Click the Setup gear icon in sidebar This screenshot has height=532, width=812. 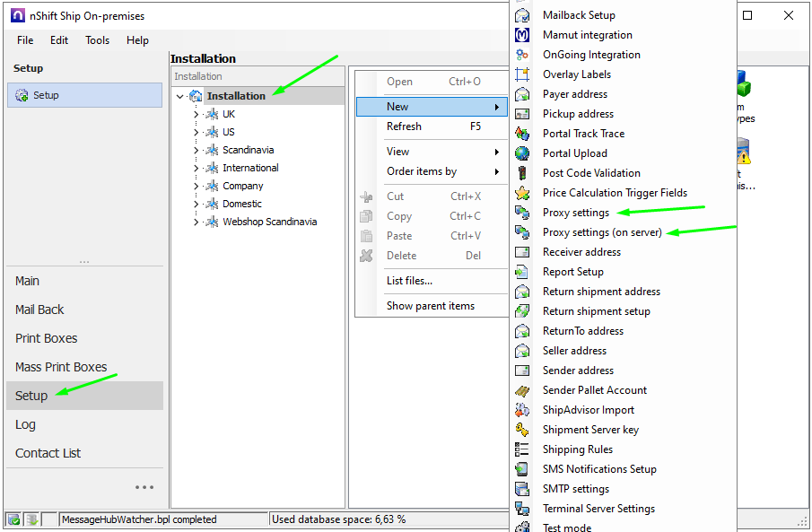[x=22, y=96]
